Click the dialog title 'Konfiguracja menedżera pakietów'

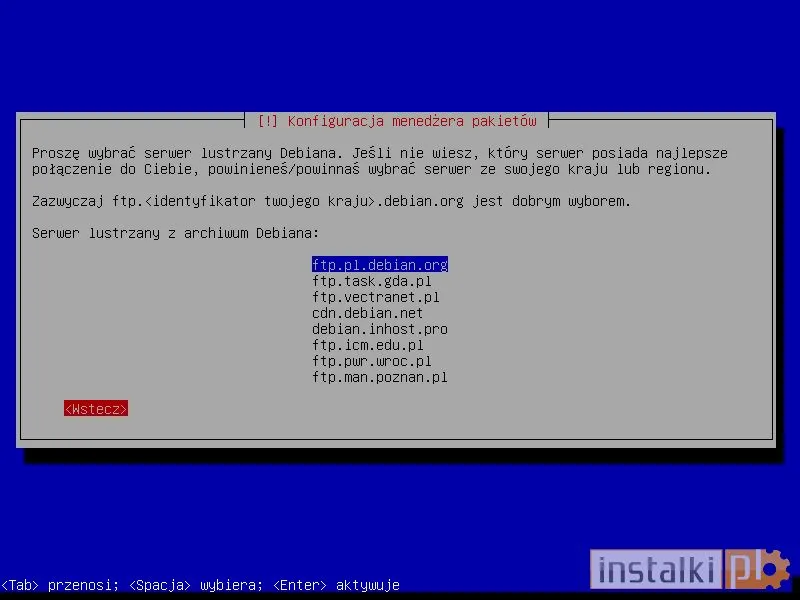coord(400,120)
